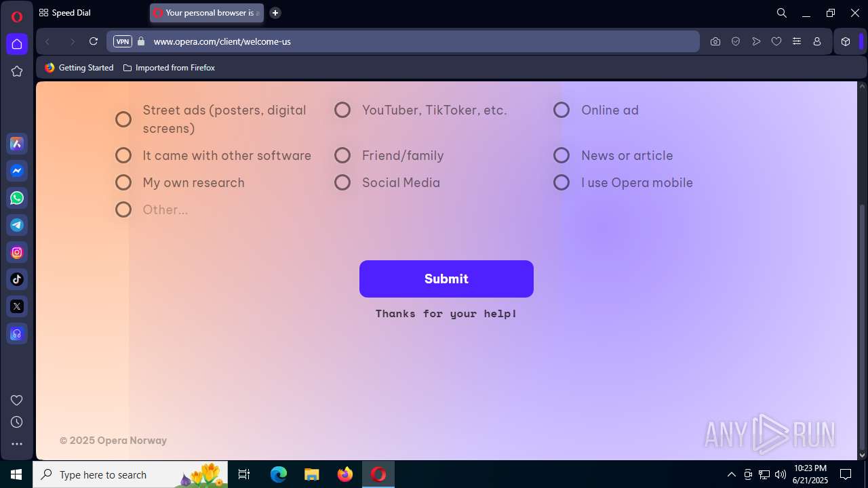Open Task View on the taskbar

(245, 474)
